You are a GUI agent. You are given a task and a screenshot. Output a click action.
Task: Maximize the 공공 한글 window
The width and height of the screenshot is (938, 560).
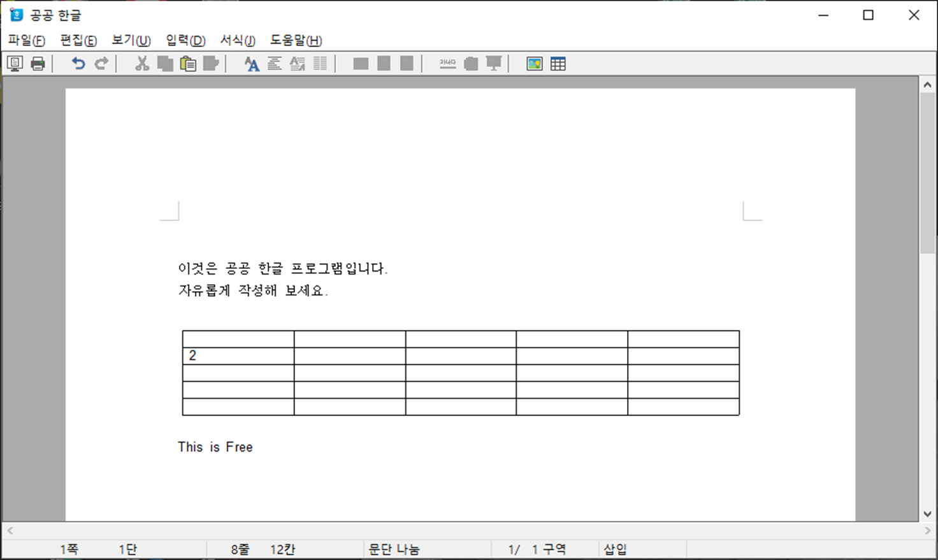coord(868,15)
